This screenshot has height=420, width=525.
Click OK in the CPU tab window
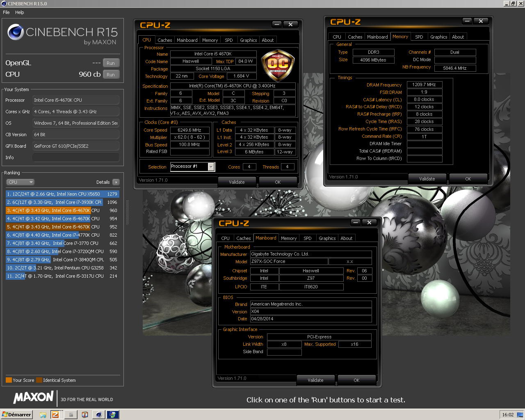coord(278,182)
